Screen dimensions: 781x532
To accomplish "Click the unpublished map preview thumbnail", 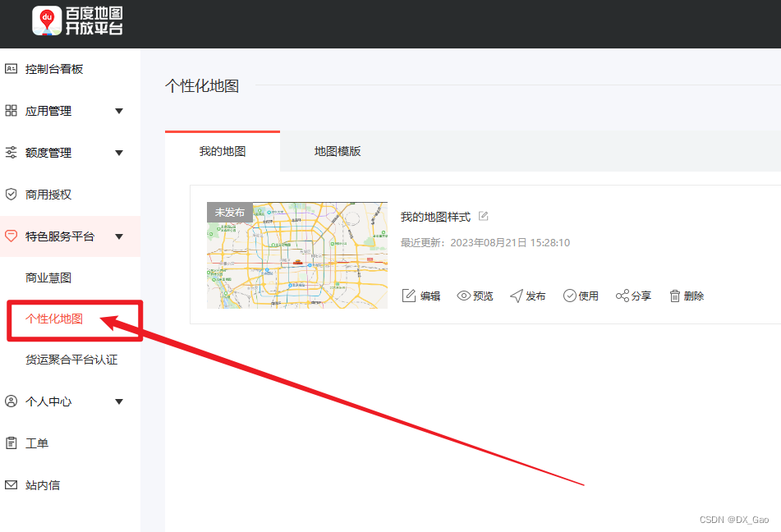I will click(x=296, y=255).
